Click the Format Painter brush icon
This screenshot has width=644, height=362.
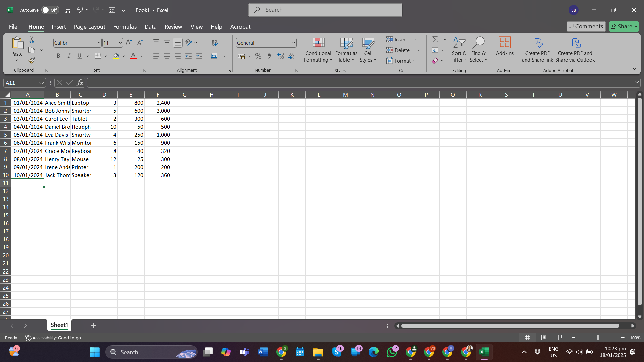tap(32, 61)
